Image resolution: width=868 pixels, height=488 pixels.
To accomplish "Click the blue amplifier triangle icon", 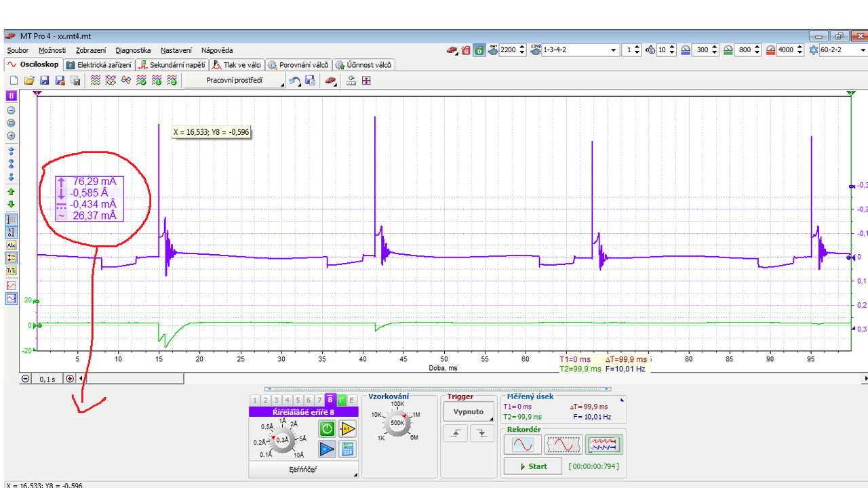I will coord(327,448).
